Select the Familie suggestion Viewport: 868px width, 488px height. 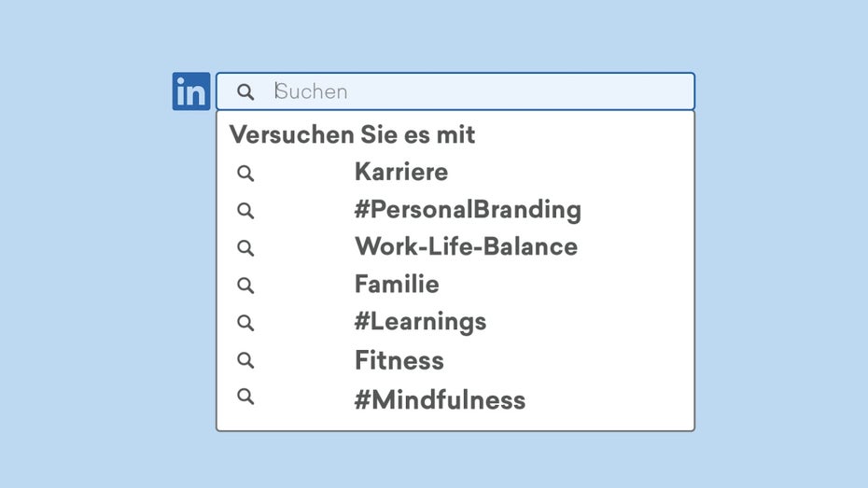coord(397,285)
